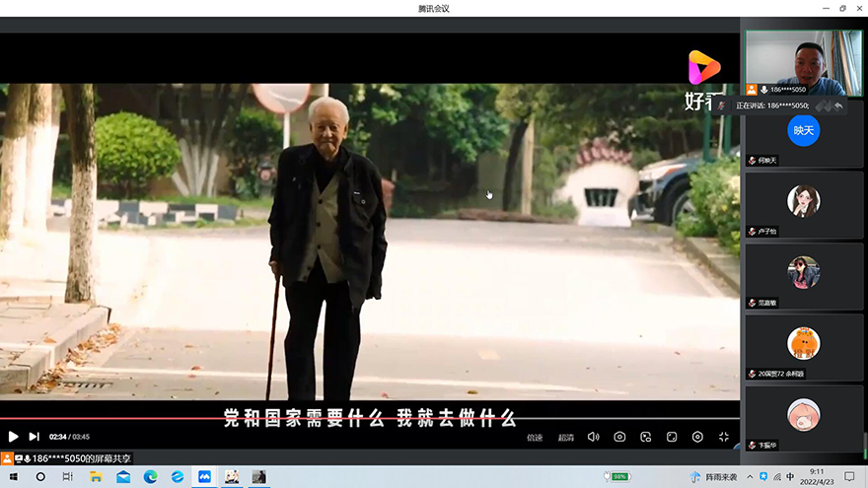
Task: Select participant 卞振华 tile
Action: pos(804,418)
